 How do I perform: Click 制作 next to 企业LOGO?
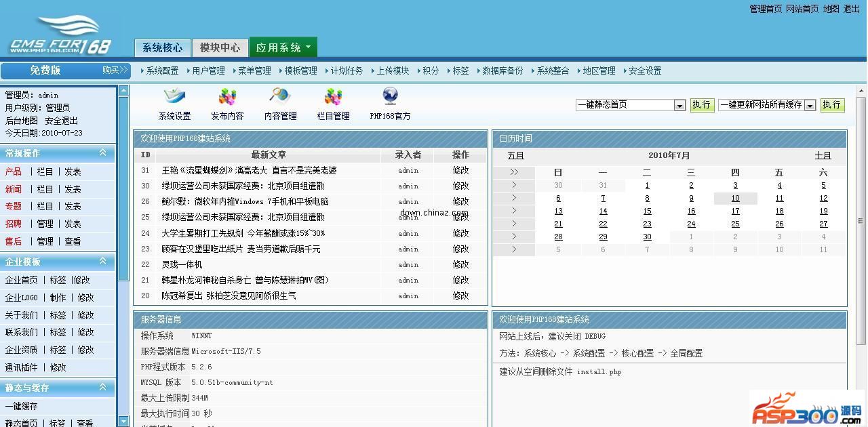tap(58, 298)
